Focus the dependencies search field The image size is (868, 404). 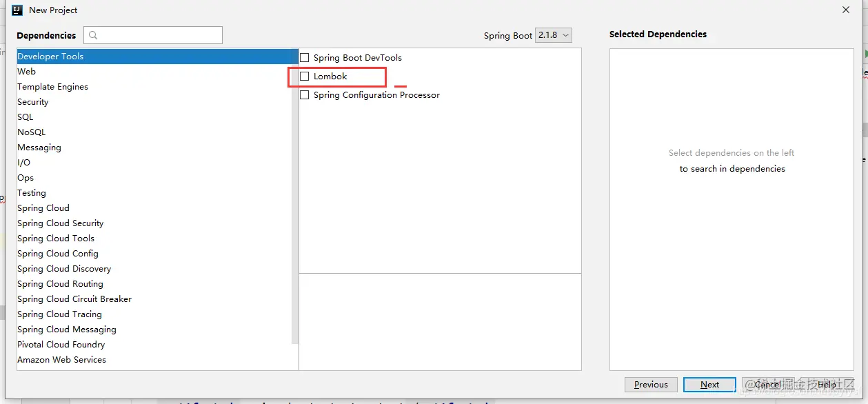point(153,35)
